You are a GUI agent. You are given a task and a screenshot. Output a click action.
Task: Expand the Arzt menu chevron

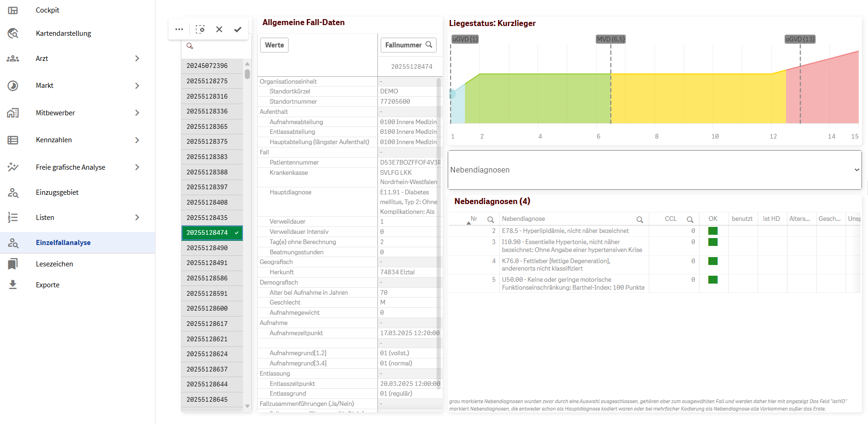coord(137,59)
